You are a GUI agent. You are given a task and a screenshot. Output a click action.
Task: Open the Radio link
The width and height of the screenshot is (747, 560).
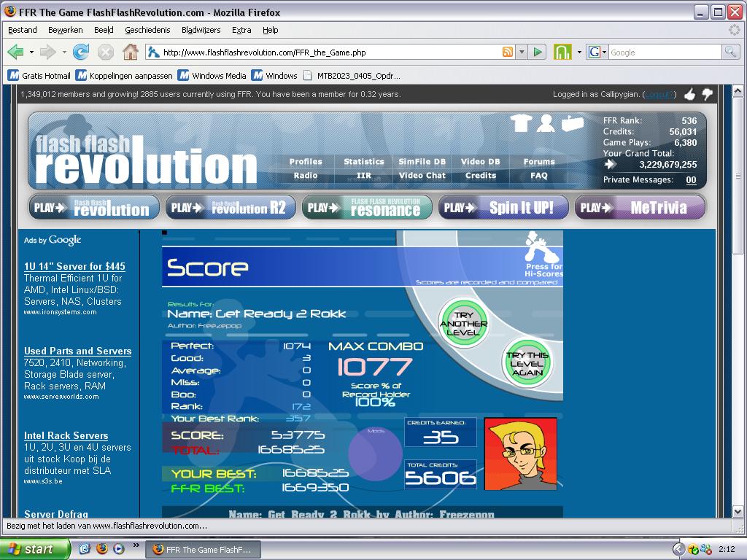click(306, 176)
